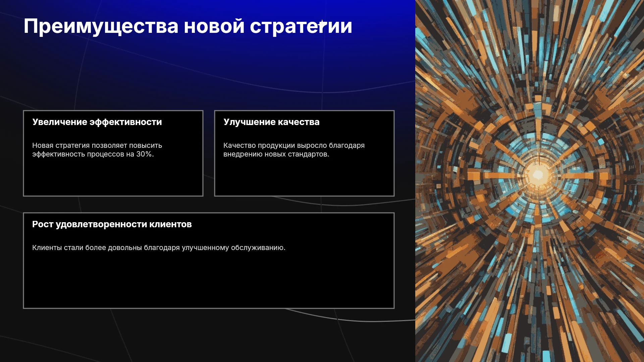This screenshot has width=644, height=362.
Task: Select the heading "Улучшение качества"
Action: (271, 122)
